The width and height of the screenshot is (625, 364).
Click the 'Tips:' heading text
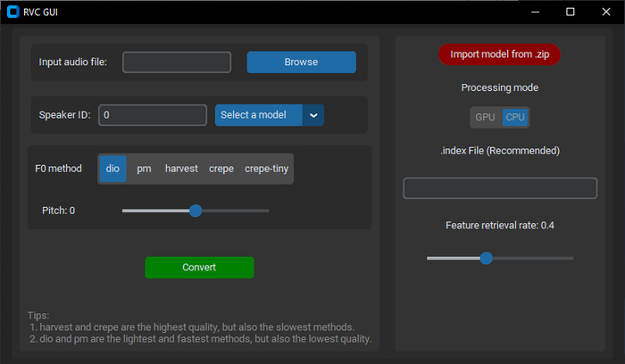tap(38, 316)
